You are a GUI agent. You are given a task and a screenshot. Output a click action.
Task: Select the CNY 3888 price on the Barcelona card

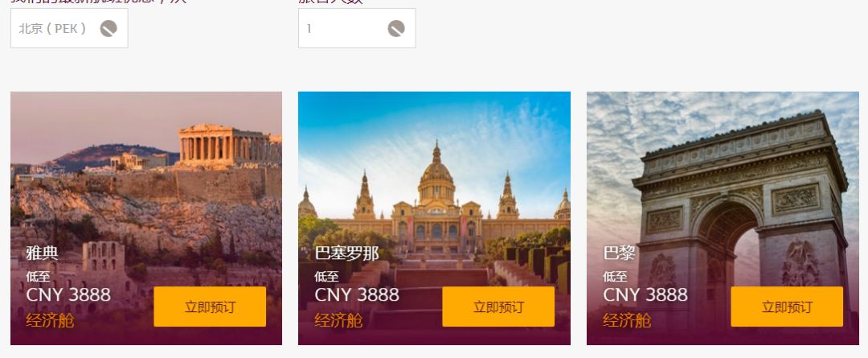tap(357, 294)
